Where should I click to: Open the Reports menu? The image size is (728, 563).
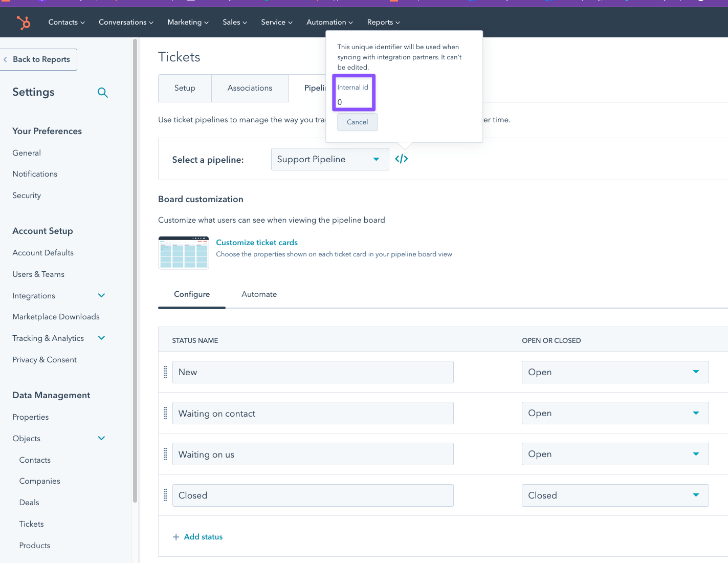tap(383, 22)
